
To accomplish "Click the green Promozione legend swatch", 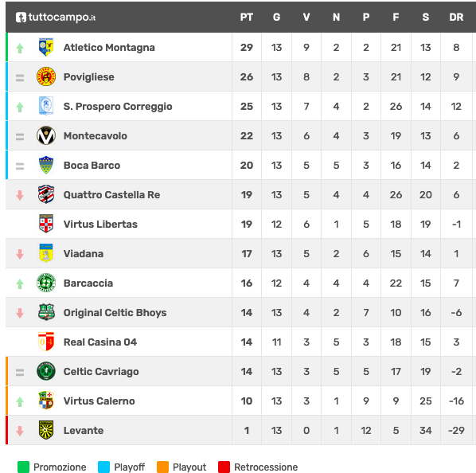I will (x=23, y=467).
